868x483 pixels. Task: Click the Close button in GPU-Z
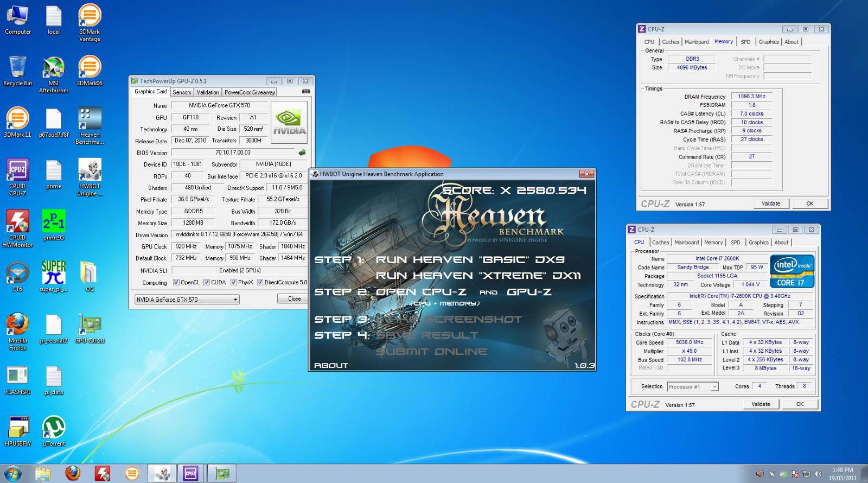295,298
